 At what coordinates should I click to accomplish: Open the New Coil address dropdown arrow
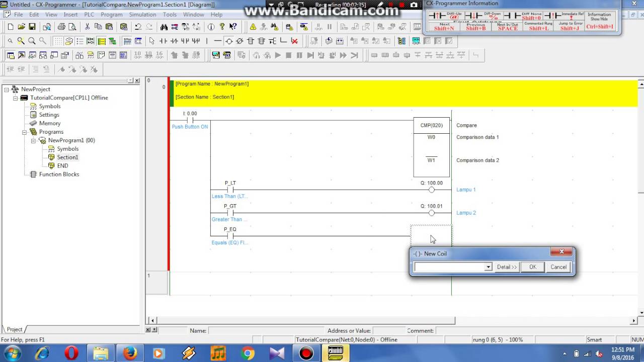(488, 267)
